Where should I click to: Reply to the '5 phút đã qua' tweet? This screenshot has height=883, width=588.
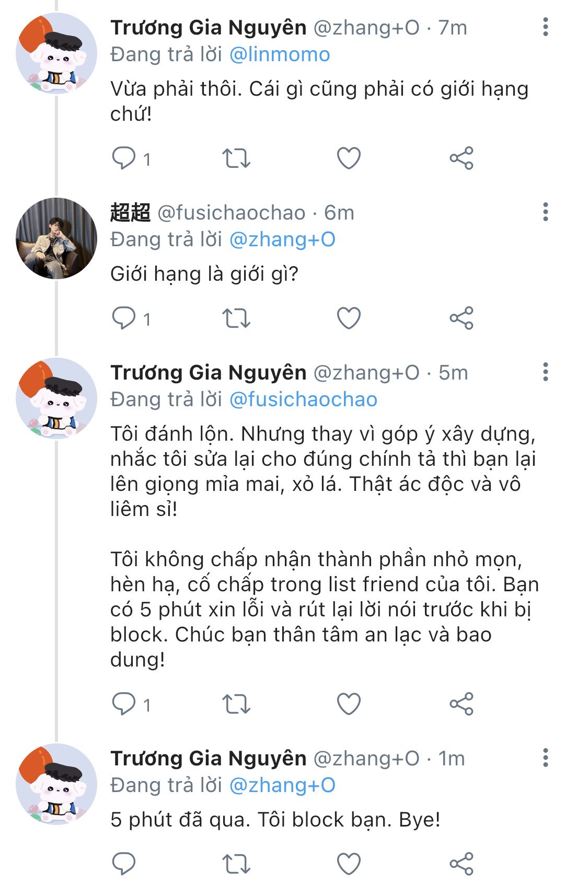click(124, 864)
